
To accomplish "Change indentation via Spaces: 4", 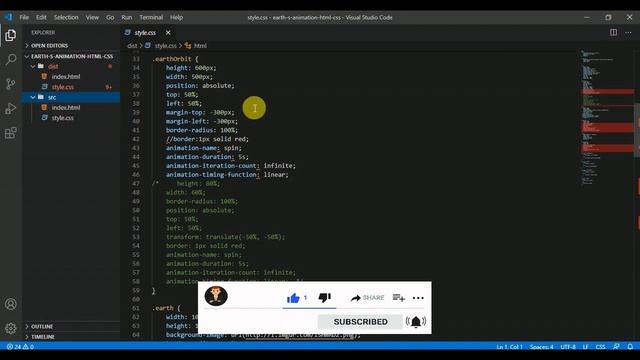I will coord(542,347).
